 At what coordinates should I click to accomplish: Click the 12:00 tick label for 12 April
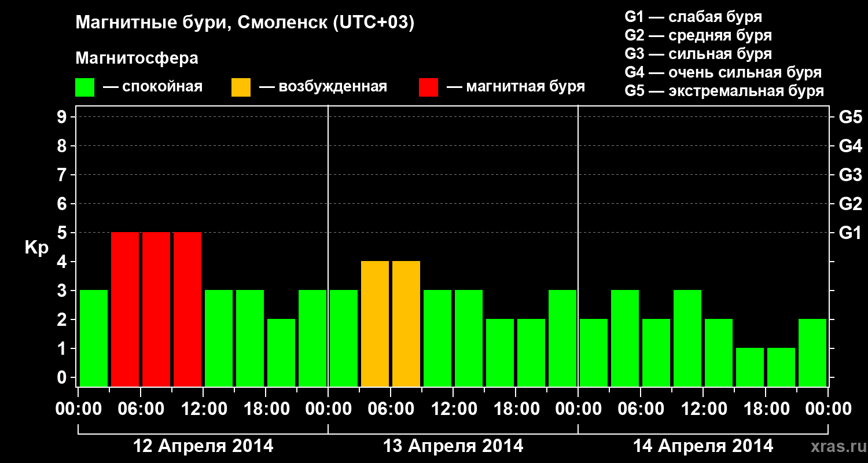[203, 409]
